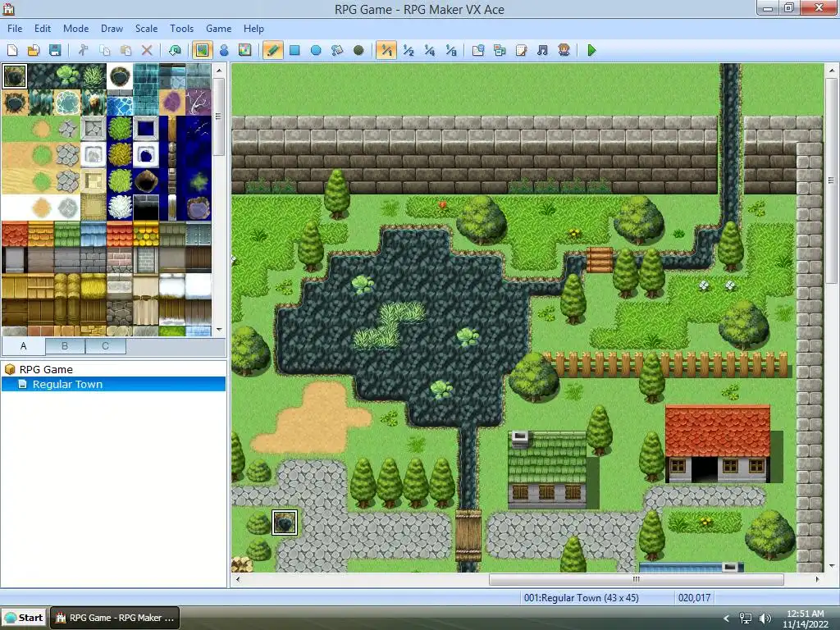
Task: Click the system tray volume icon
Action: point(765,619)
